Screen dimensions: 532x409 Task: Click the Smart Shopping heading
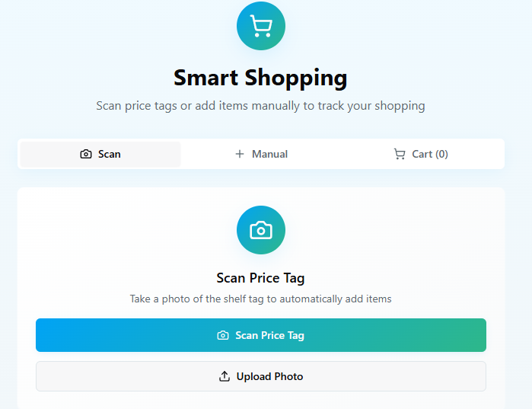point(260,78)
